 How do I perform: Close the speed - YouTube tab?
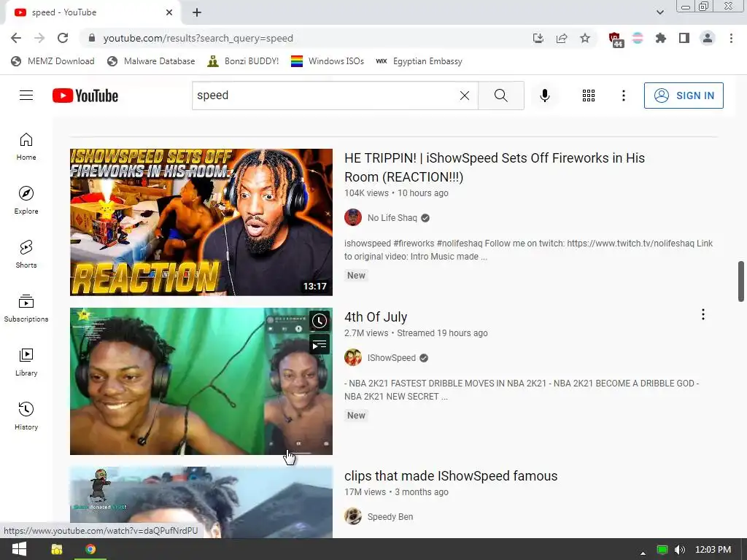click(x=169, y=12)
